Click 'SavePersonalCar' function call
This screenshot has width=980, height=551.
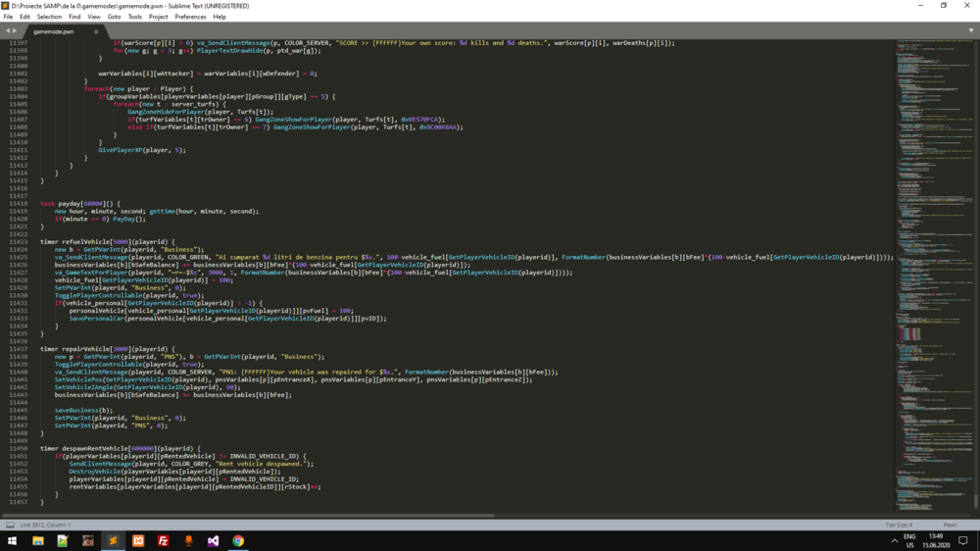tap(96, 319)
